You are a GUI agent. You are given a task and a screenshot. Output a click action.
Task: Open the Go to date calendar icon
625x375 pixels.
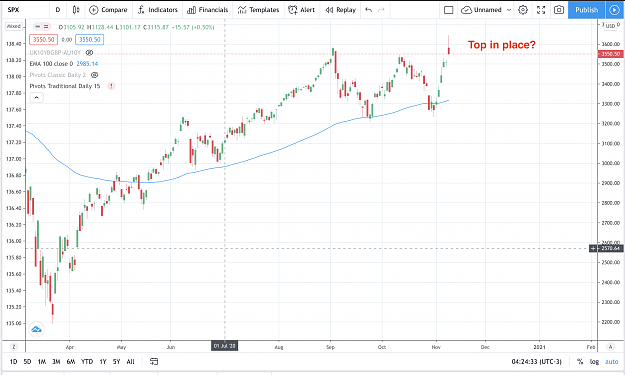(x=154, y=361)
